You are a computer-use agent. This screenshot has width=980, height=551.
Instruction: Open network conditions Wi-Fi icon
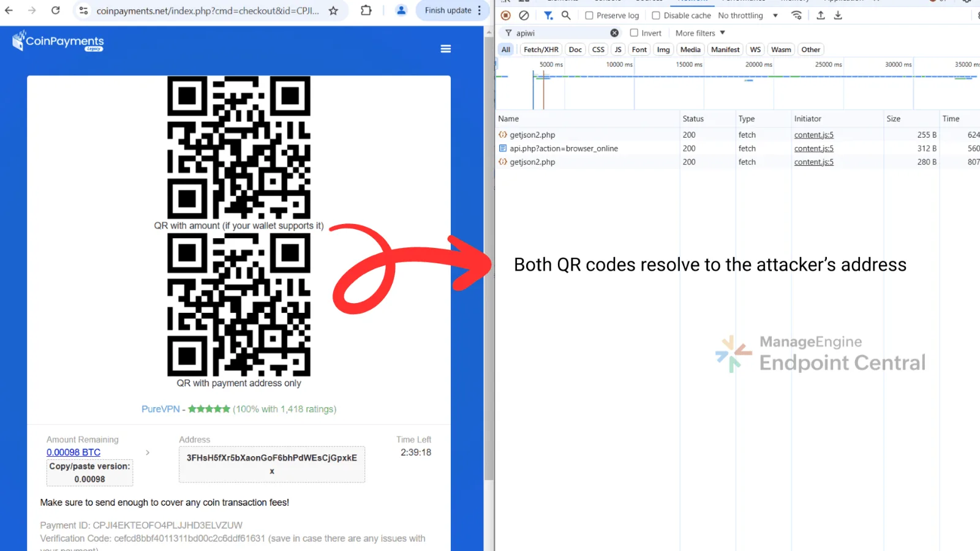pos(797,15)
